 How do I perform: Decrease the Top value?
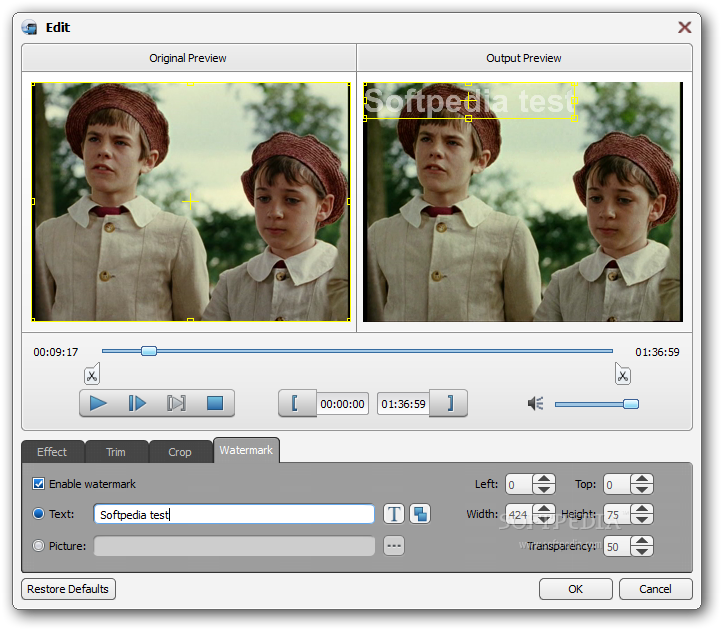(x=642, y=489)
